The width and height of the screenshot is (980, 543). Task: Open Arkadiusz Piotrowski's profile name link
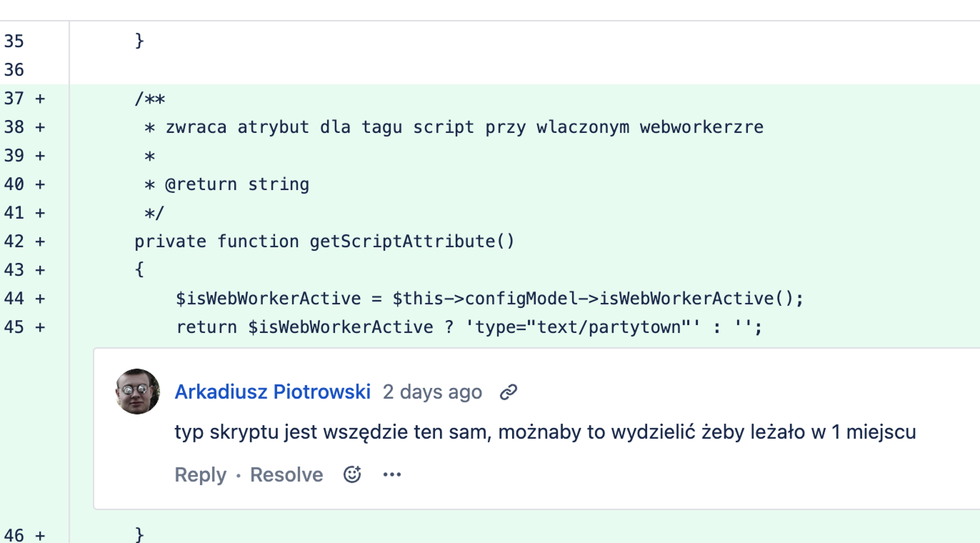(273, 392)
